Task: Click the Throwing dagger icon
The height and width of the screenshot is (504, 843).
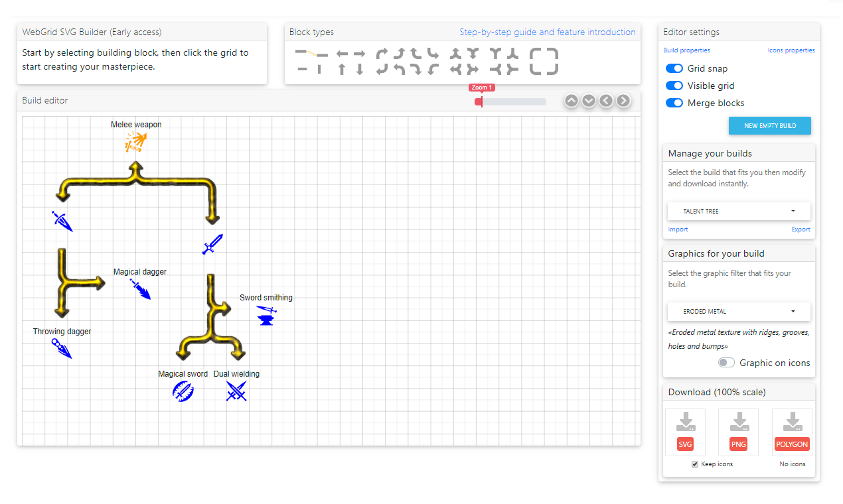Action: tap(62, 348)
